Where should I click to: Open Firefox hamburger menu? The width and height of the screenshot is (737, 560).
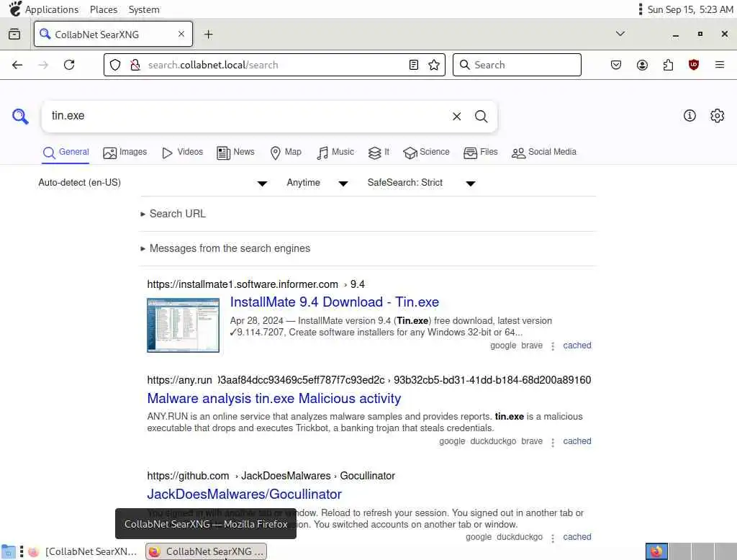[x=720, y=65]
